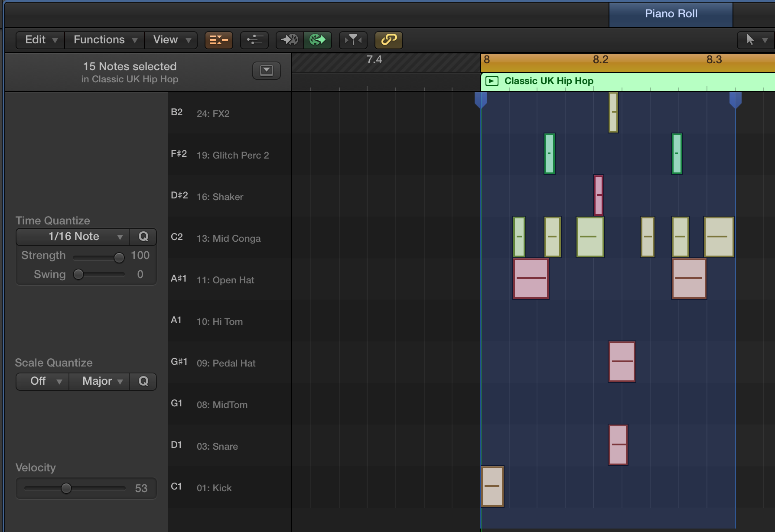Click the right blue cycle locator marker
This screenshot has height=532, width=775.
pyautogui.click(x=736, y=100)
